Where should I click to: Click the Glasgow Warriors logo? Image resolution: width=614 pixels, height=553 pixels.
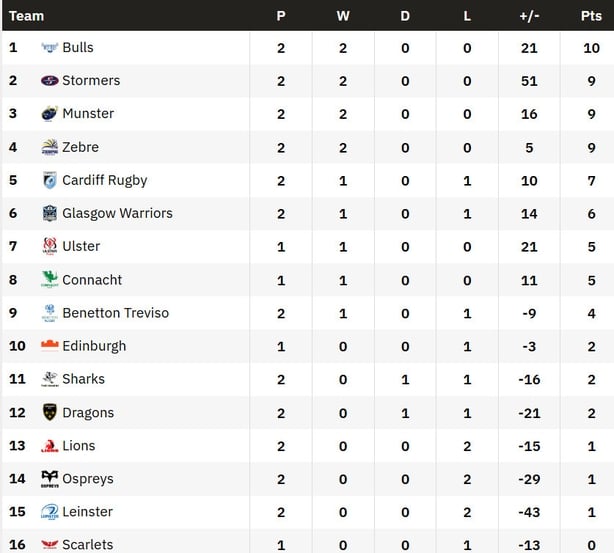(x=49, y=213)
